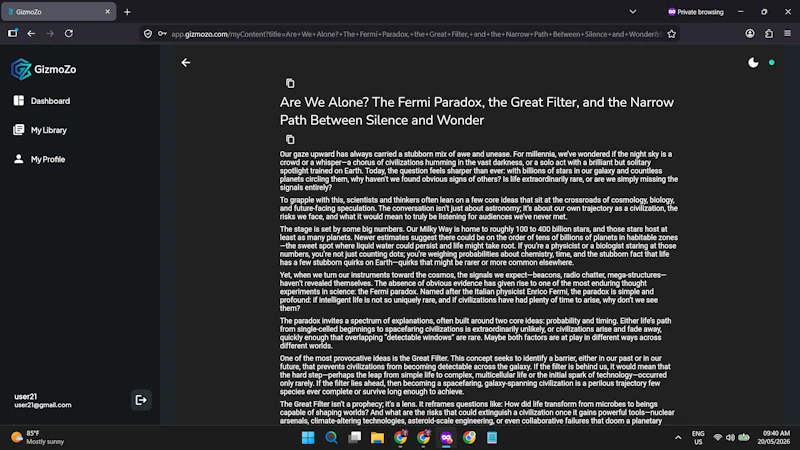Open the sidebar panel icon in toolbar

tap(13, 34)
